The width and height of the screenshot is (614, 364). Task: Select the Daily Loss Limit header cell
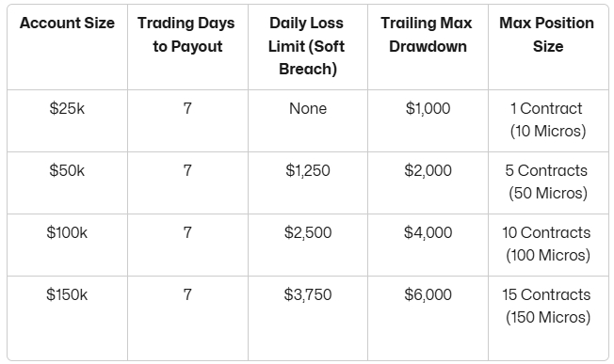[307, 46]
